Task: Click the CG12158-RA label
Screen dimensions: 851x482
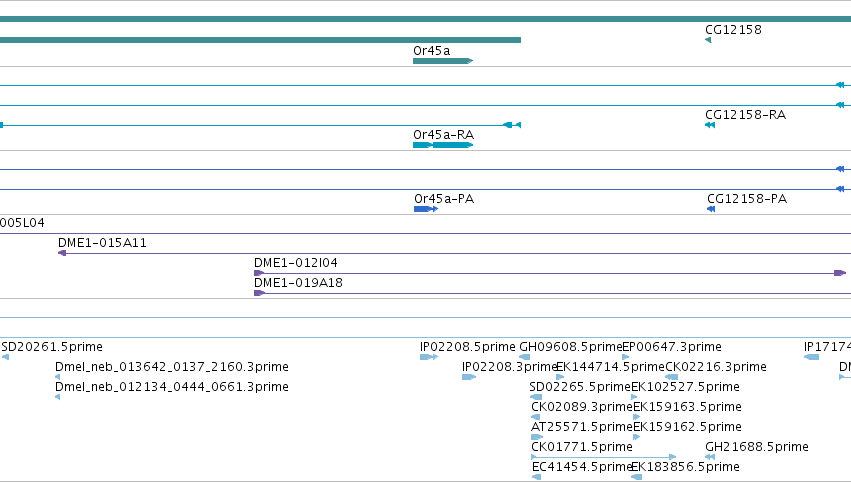Action: [745, 115]
